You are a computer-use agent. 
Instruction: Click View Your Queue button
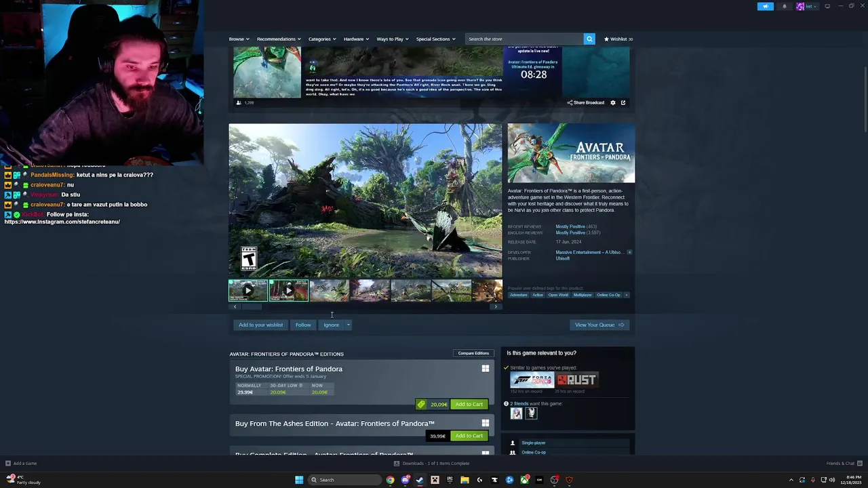(x=599, y=325)
